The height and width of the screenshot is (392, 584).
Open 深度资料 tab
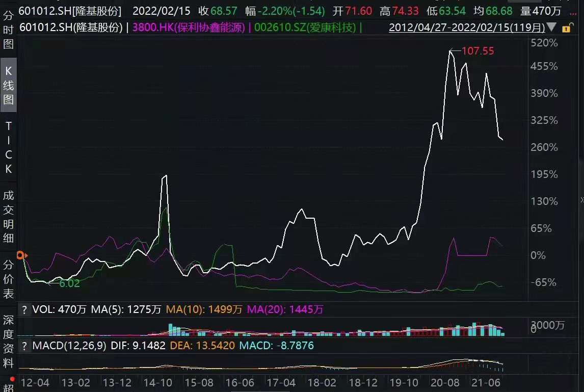tap(9, 341)
